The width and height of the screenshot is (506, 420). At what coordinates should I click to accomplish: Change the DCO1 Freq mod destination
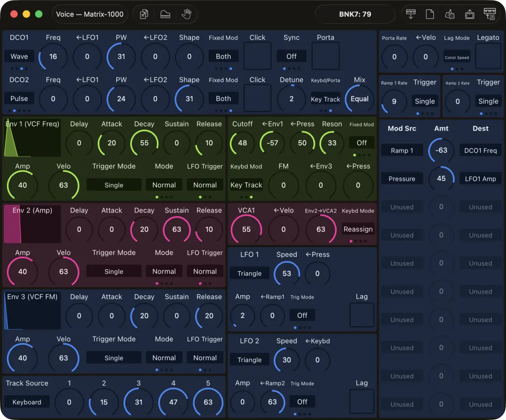[480, 151]
